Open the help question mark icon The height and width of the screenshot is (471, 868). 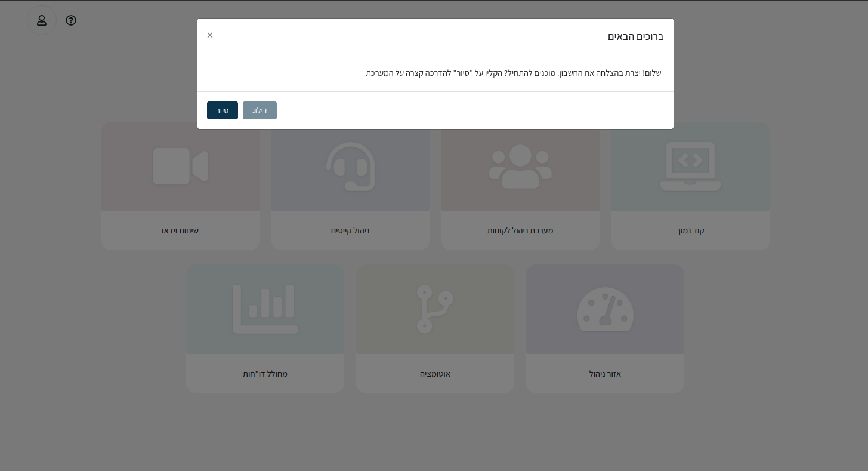click(x=71, y=20)
